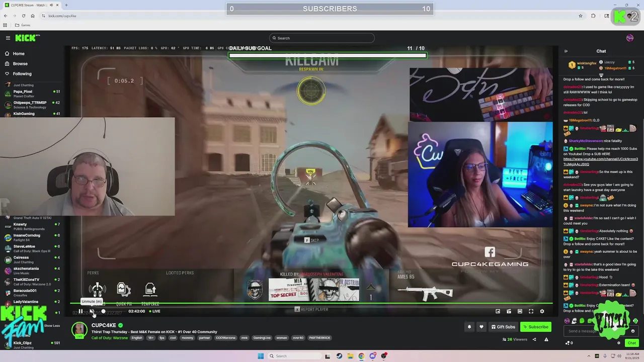The width and height of the screenshot is (644, 362).
Task: Reload the page
Action: point(23,16)
